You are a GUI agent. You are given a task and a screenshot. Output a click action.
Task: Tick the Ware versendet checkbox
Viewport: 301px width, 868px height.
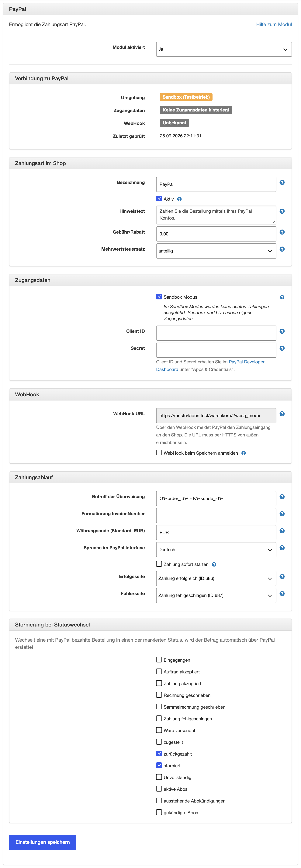tap(159, 730)
